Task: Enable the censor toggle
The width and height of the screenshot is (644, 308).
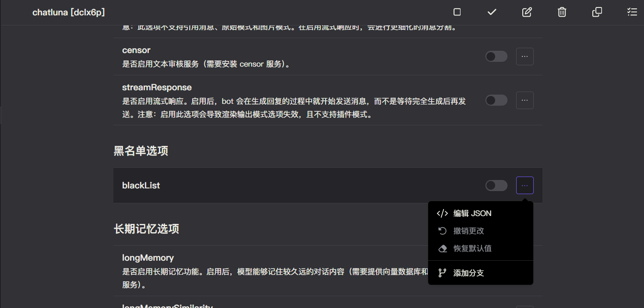Action: 496,56
